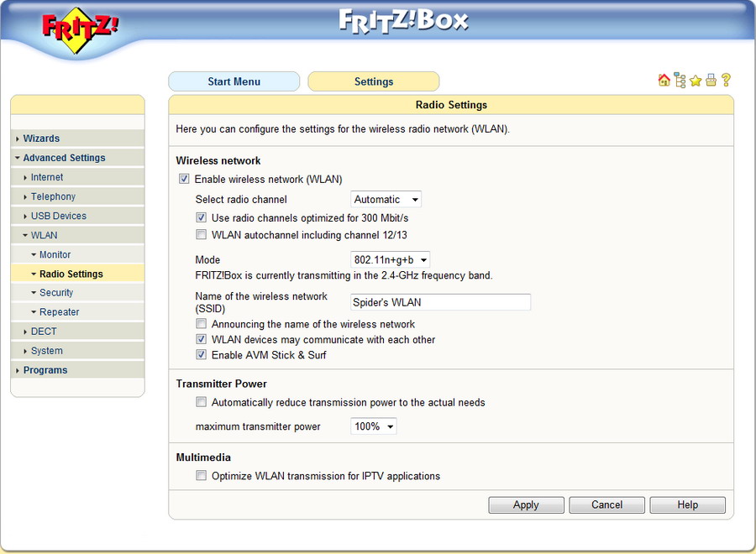Viewport: 756px width, 554px height.
Task: Open the Mode 802.11n+g+b dropdown
Action: 390,260
